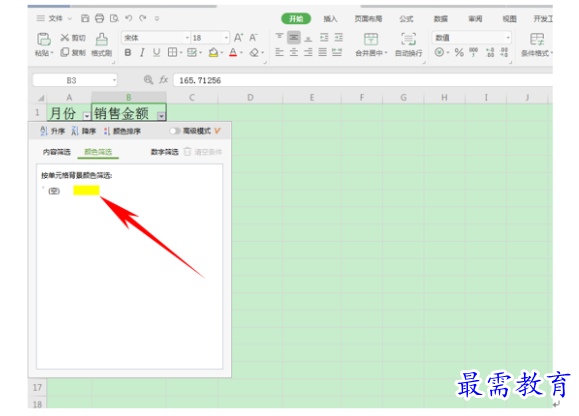Open the font name dropdown 宋体
The height and width of the screenshot is (416, 579).
pos(187,38)
